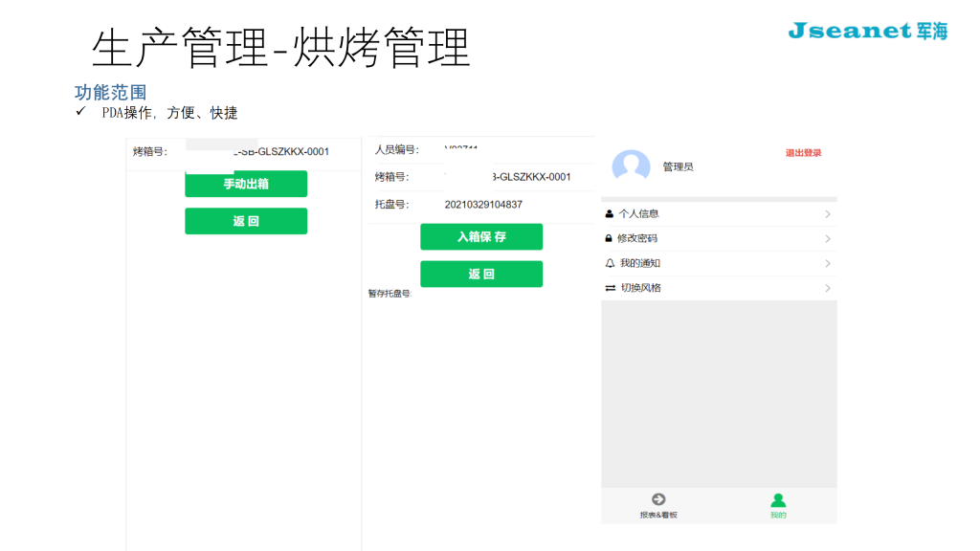This screenshot has height=551, width=980.
Task: Click the green 我的 person icon
Action: (x=778, y=499)
